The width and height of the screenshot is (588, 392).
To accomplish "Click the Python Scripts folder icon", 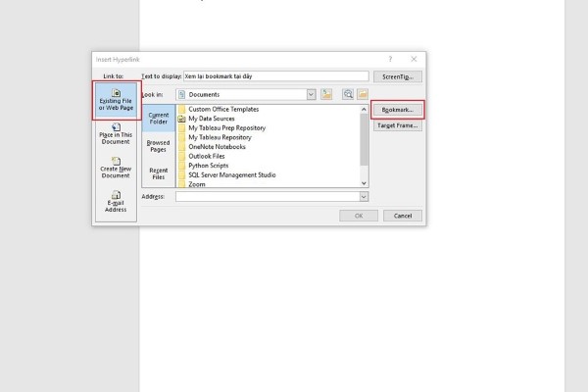I will point(182,166).
